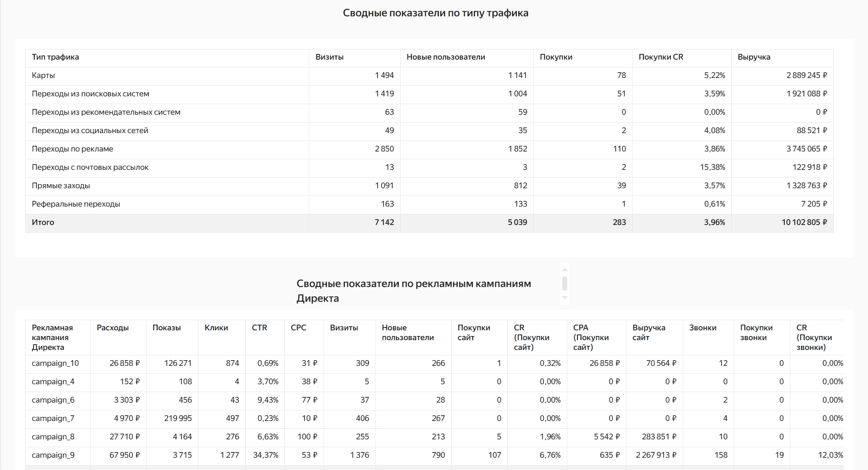The image size is (868, 470).
Task: Sort the table by the Визиты column header
Action: [329, 57]
